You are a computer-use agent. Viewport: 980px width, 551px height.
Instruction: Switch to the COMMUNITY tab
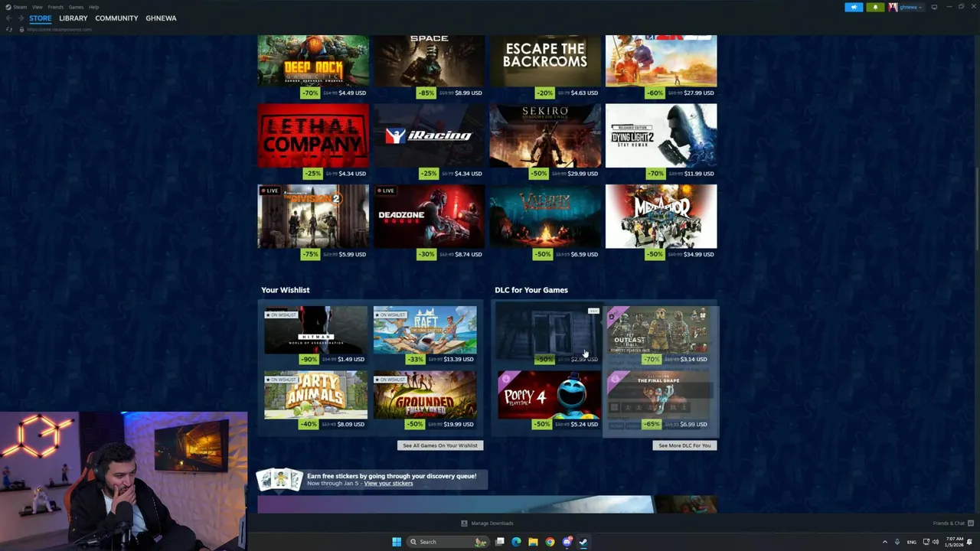coord(116,18)
